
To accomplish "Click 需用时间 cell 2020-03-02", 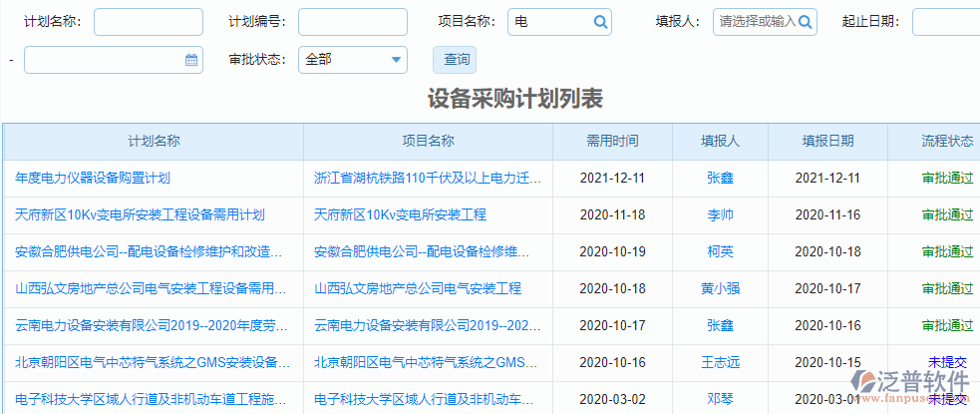I will tap(612, 399).
